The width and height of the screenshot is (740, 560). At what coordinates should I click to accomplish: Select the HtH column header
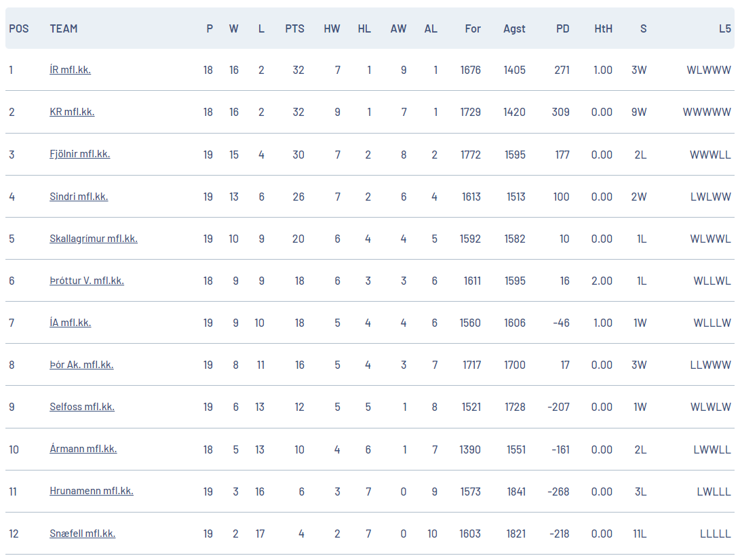[603, 28]
